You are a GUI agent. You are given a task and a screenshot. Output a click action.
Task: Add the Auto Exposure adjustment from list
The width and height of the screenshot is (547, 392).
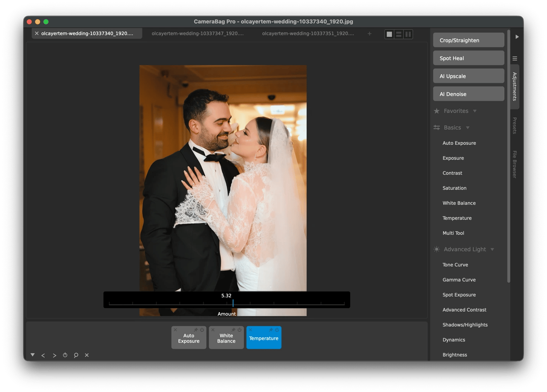[459, 143]
